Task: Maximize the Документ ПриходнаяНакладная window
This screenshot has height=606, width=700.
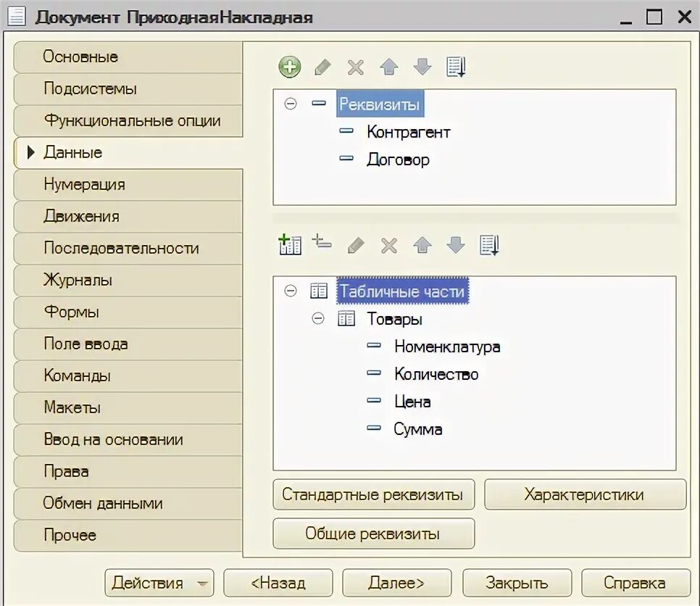Action: tap(654, 17)
